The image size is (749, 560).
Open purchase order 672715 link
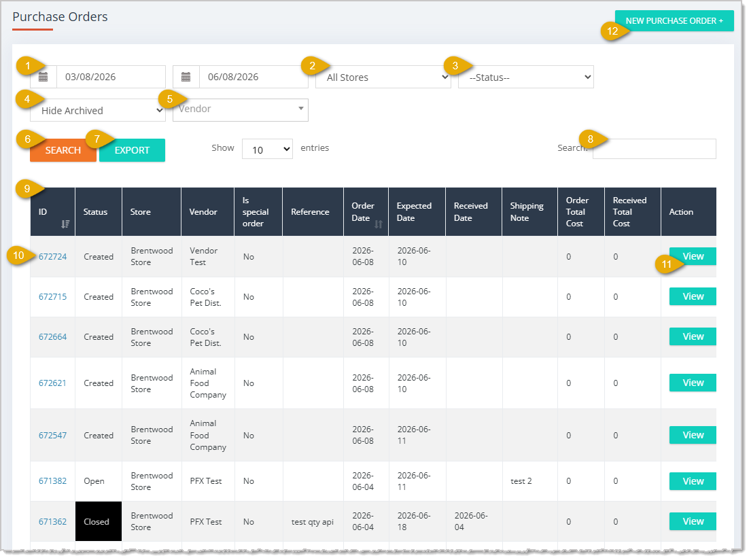(x=52, y=297)
